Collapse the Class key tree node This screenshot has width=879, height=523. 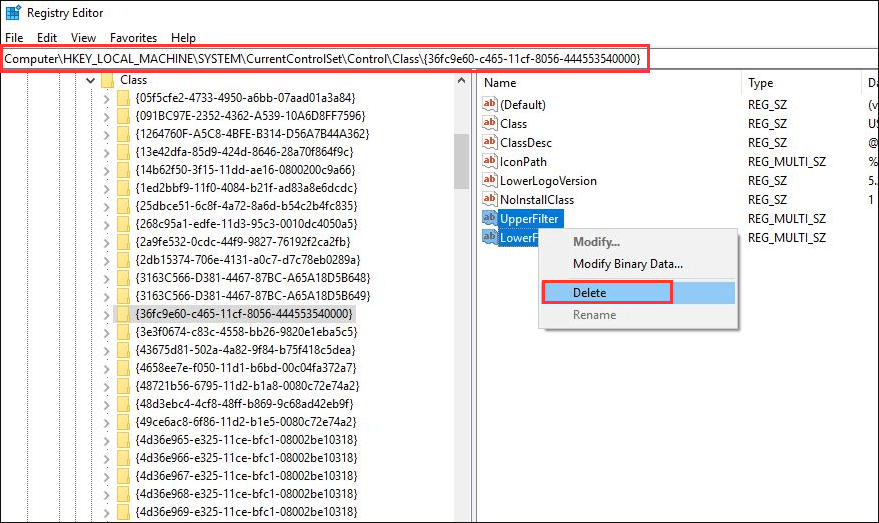click(x=90, y=81)
